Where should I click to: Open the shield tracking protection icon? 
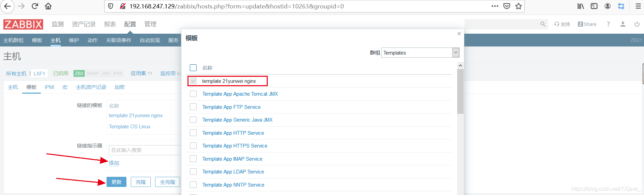[111, 6]
